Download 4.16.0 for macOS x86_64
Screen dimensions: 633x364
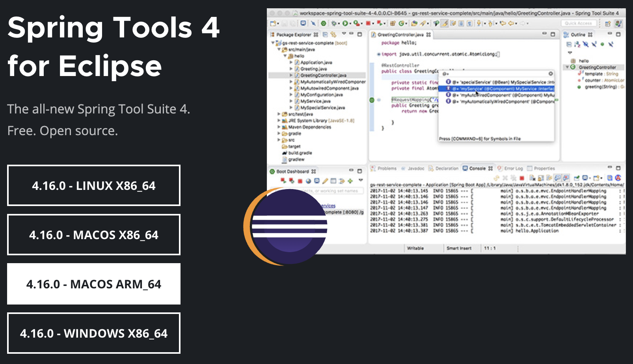94,234
